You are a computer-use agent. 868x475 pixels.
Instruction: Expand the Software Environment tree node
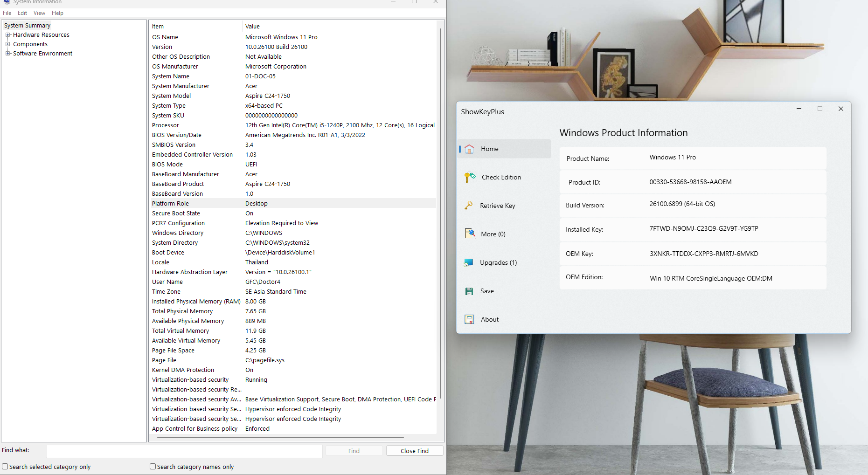(7, 54)
